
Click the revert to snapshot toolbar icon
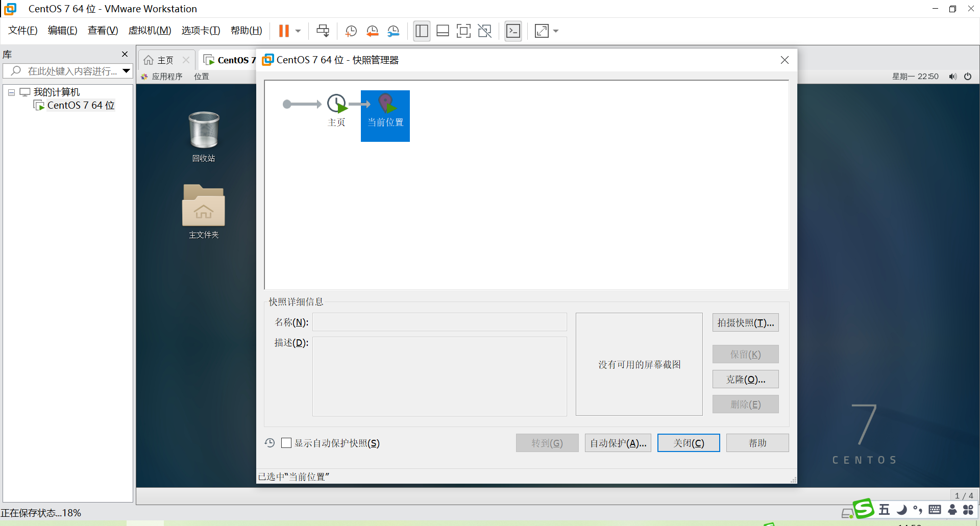[372, 31]
